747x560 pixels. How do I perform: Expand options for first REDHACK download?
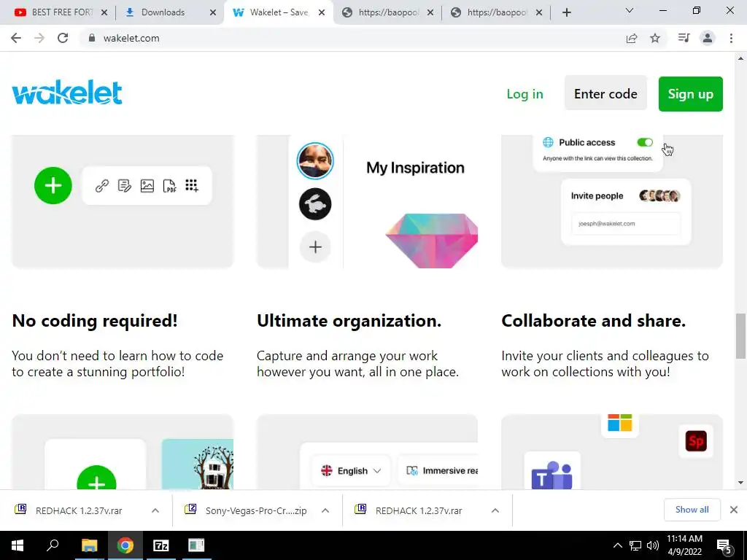coord(155,510)
